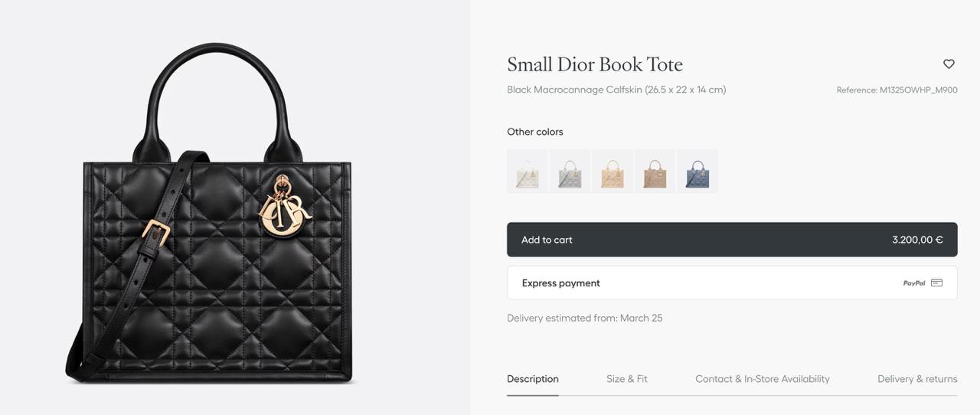
Task: Click the delivery estimate March 25 text
Action: pos(585,319)
